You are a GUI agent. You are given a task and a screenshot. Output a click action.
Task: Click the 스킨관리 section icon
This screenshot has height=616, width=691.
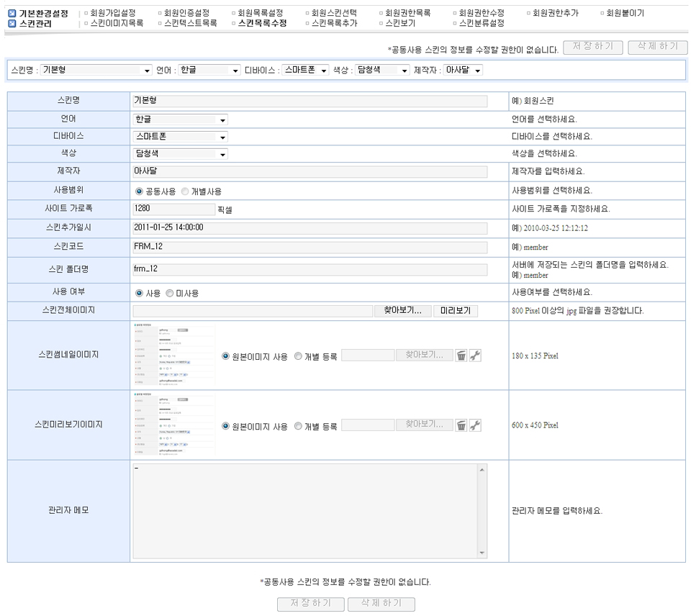click(12, 24)
